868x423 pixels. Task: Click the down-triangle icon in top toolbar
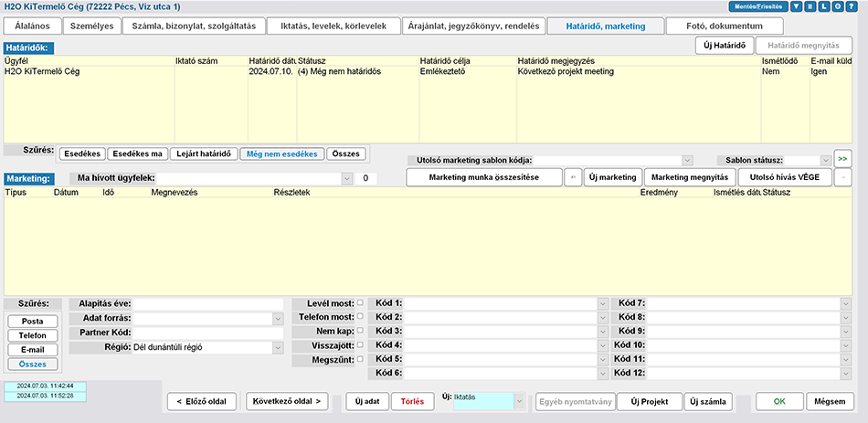pos(797,6)
